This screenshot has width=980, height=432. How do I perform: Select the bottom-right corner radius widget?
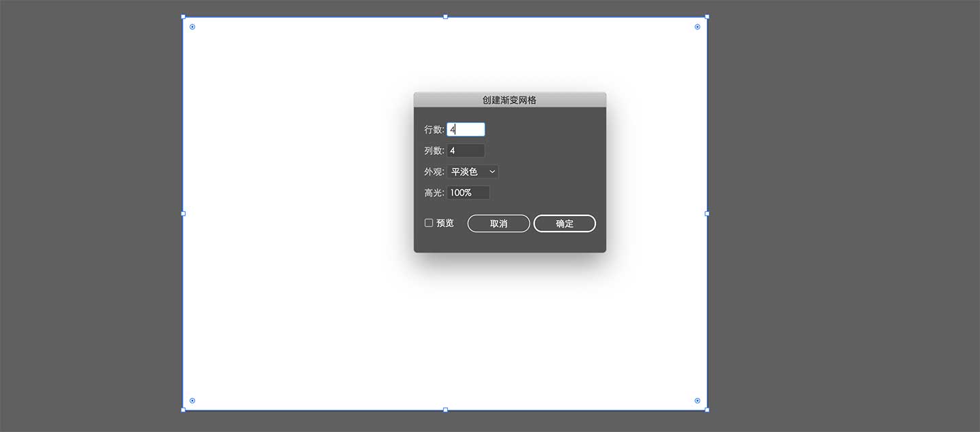697,401
